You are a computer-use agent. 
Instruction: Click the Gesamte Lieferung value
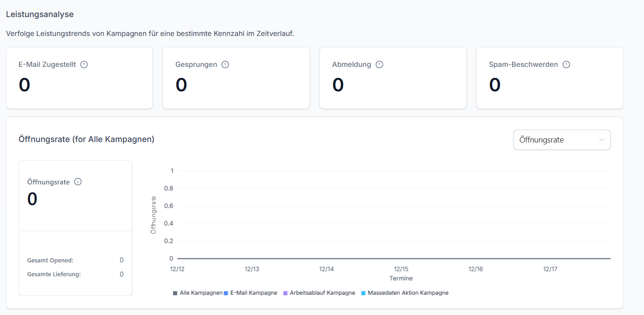(x=121, y=274)
